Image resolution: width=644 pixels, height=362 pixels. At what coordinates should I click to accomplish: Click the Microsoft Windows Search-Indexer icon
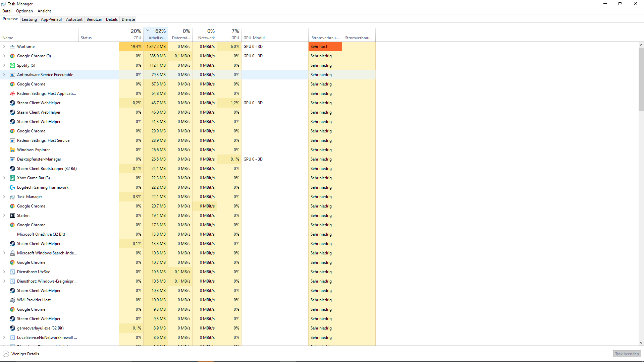[x=12, y=253]
